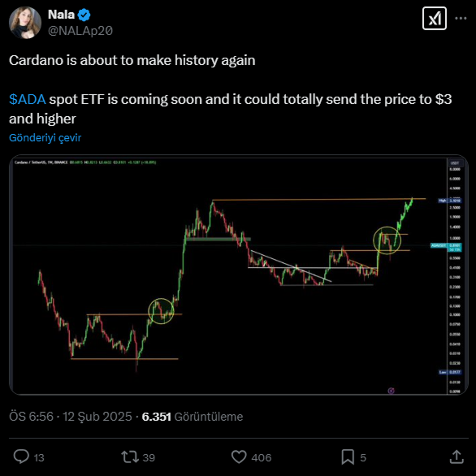
Task: Like the post with the heart icon
Action: (x=239, y=457)
